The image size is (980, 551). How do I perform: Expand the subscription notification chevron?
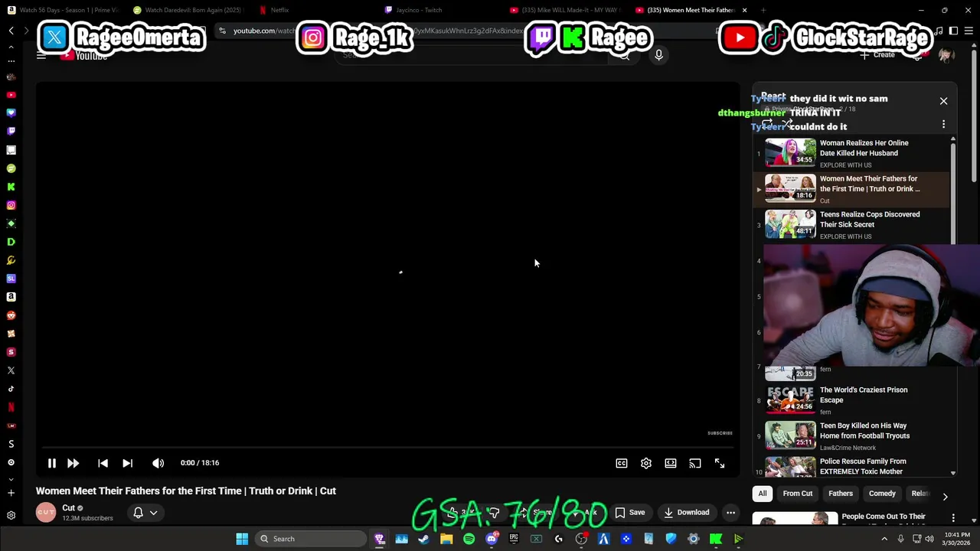(x=153, y=513)
